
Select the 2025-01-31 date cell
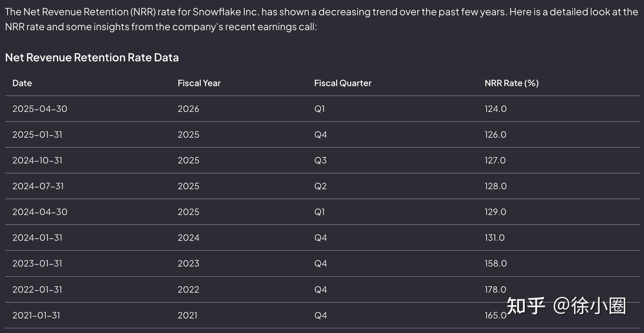click(37, 135)
